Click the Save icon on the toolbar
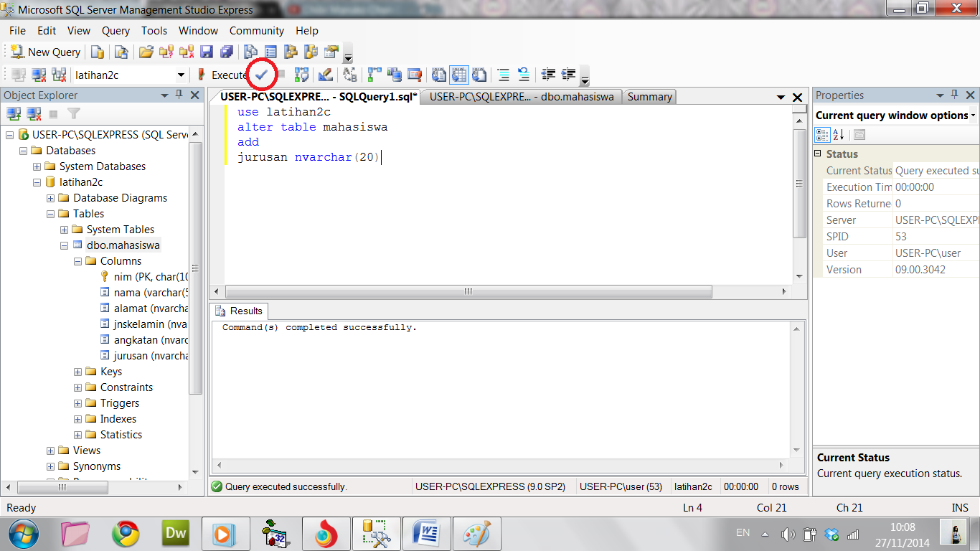The image size is (980, 551). click(x=207, y=52)
